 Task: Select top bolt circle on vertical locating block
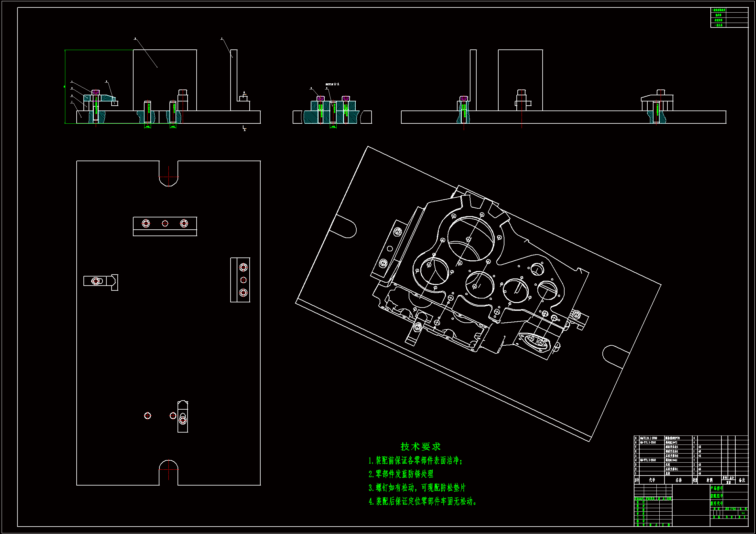pyautogui.click(x=243, y=267)
